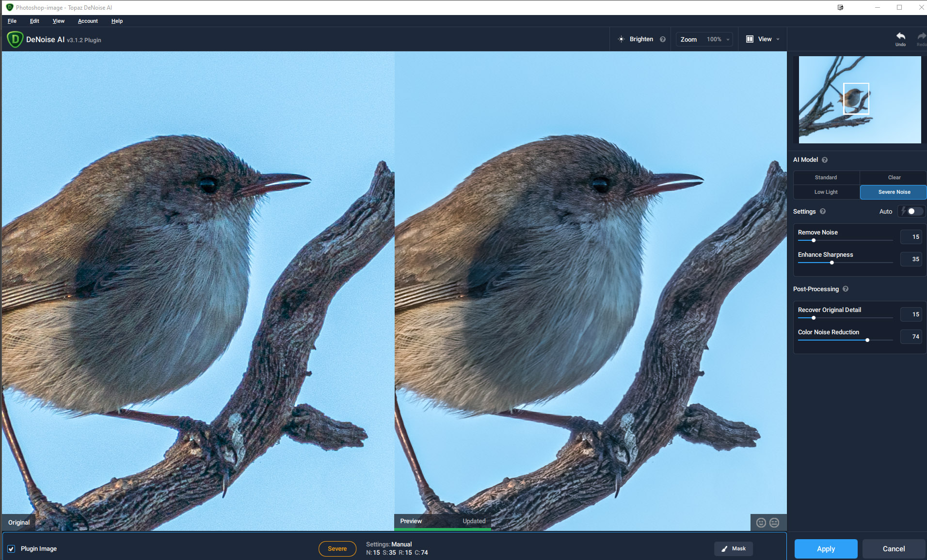Screen dimensions: 927x560
Task: Open the AI Model help icon
Action: 825,160
